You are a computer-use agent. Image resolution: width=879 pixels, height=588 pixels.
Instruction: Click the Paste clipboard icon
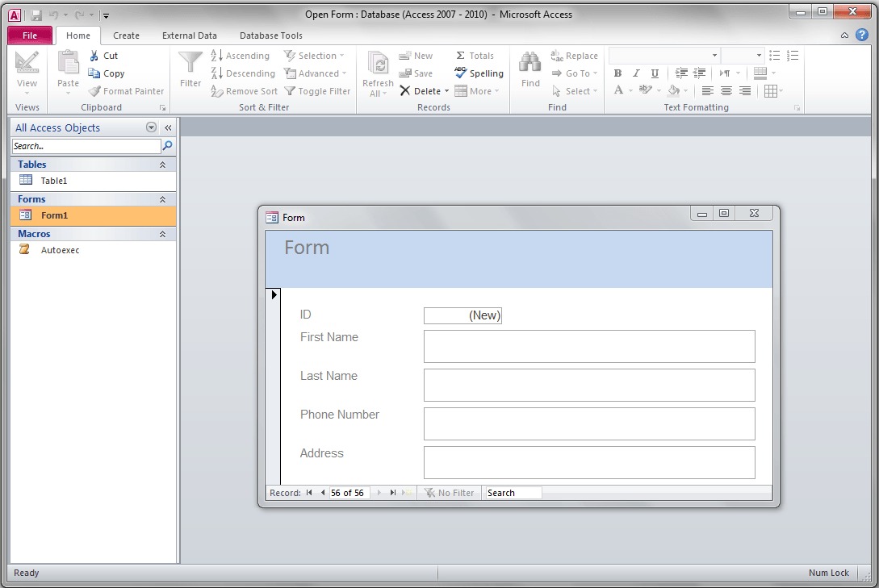pyautogui.click(x=69, y=61)
